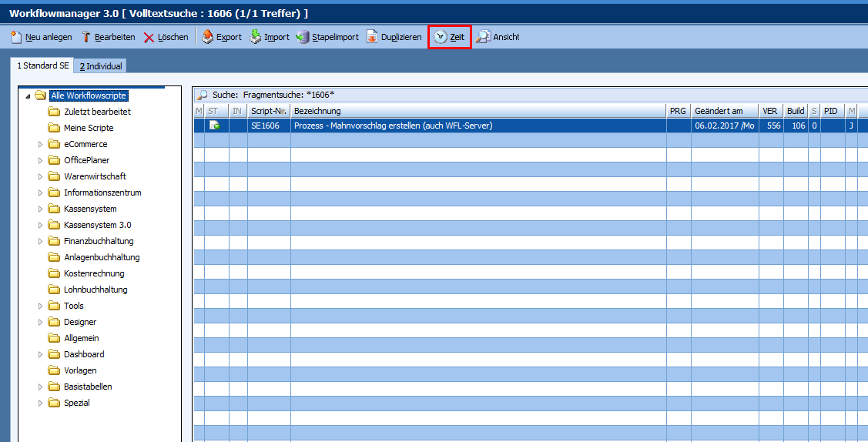Click the red Löschen icon
The image size is (868, 442).
pyautogui.click(x=149, y=37)
